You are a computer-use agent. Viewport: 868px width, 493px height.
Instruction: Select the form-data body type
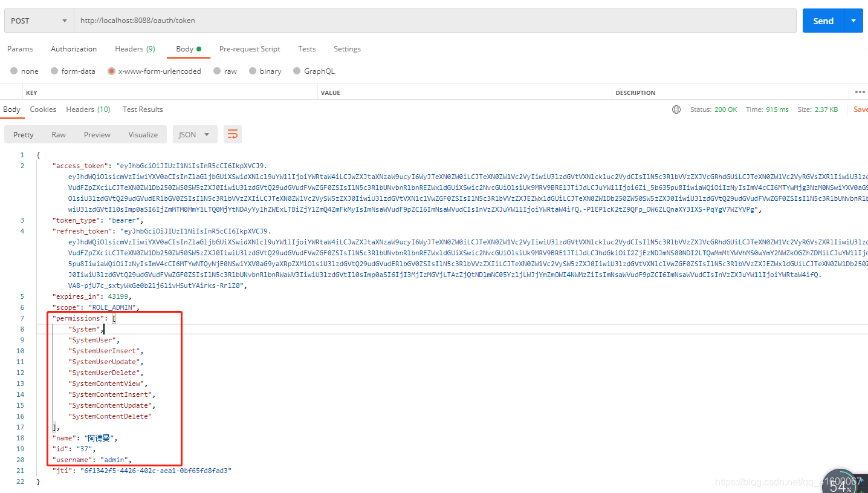73,71
